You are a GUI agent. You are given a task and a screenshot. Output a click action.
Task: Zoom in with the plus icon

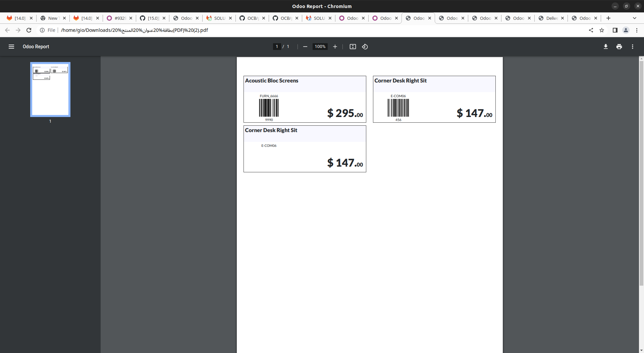click(x=335, y=47)
